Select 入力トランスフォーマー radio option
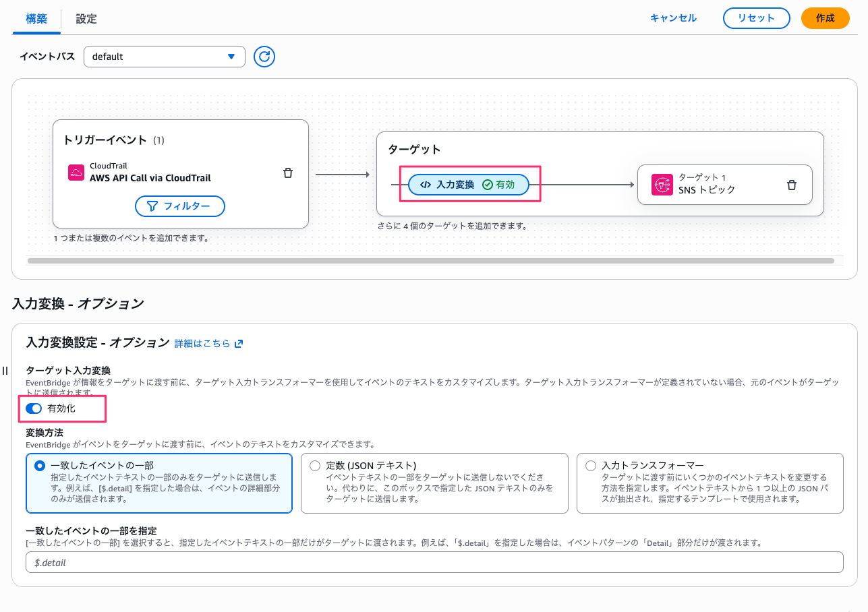The image size is (868, 612). click(591, 465)
